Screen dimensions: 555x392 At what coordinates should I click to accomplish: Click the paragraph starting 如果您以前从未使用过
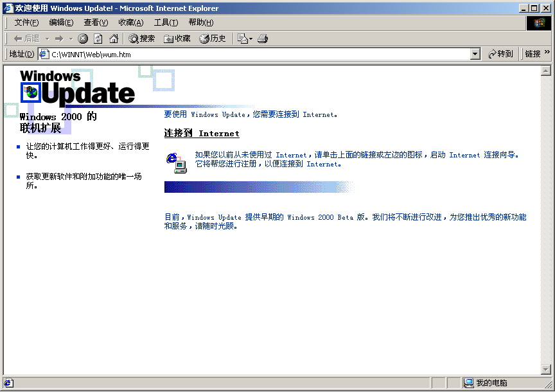coord(357,159)
